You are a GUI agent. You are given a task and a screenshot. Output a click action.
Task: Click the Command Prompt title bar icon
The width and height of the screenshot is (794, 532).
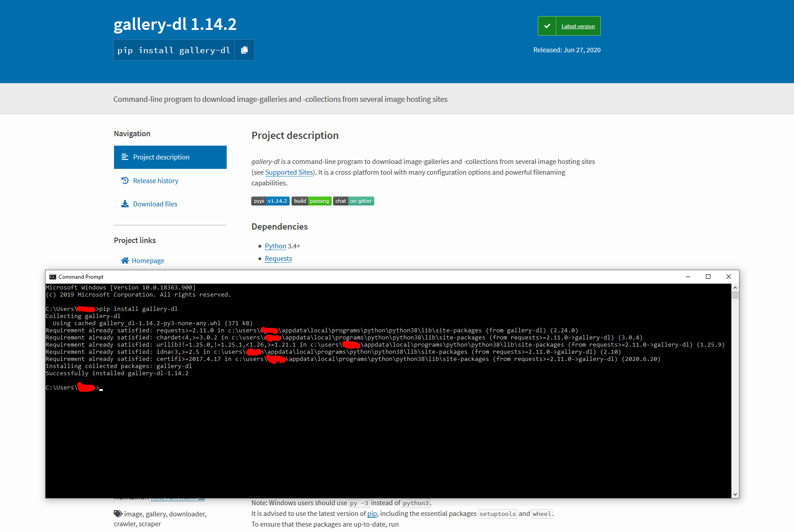52,276
